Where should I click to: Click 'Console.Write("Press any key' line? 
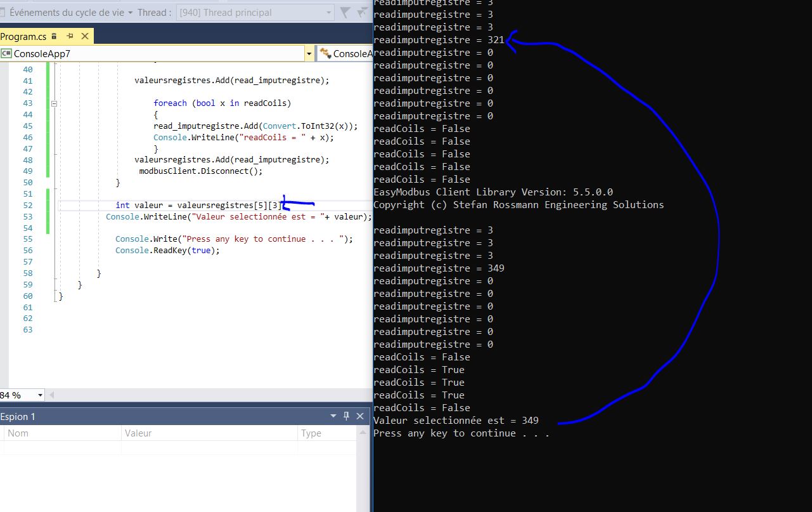point(234,239)
